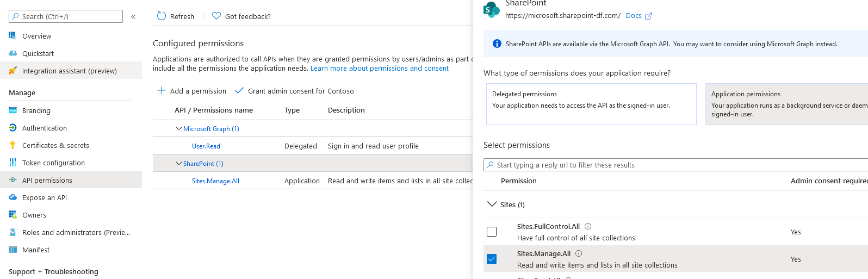Open Learn more about permissions and consent
This screenshot has width=868, height=279.
coord(380,68)
